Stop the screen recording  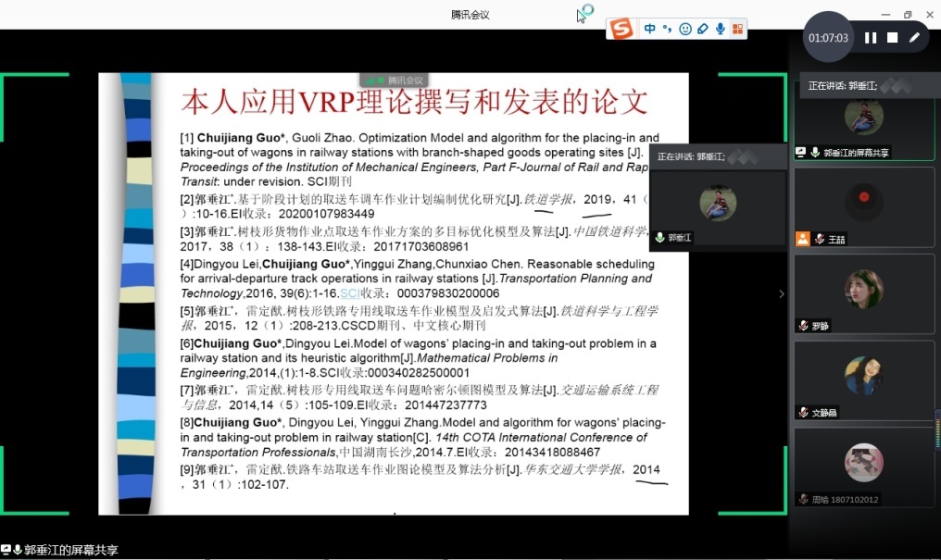[893, 38]
